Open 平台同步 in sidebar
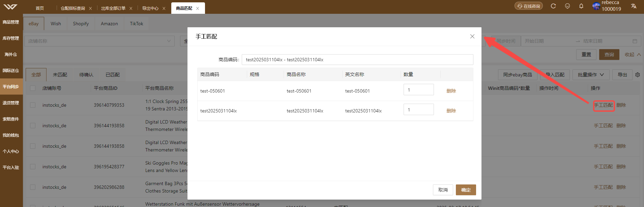644x207 pixels. (x=11, y=87)
